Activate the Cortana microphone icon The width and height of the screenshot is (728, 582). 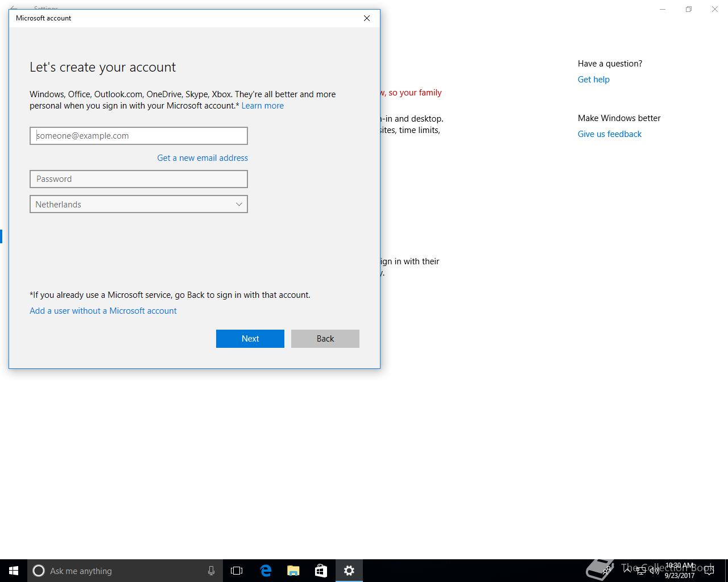[211, 571]
